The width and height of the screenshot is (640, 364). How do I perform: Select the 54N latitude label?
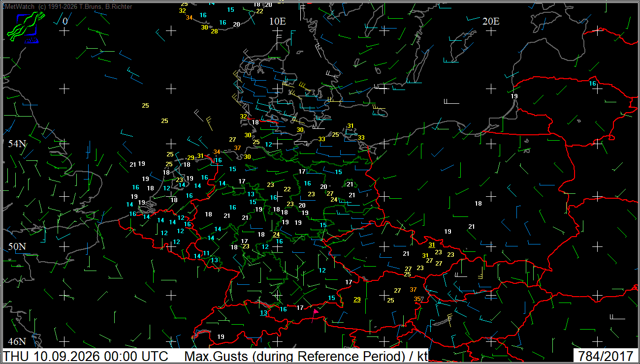(16, 144)
